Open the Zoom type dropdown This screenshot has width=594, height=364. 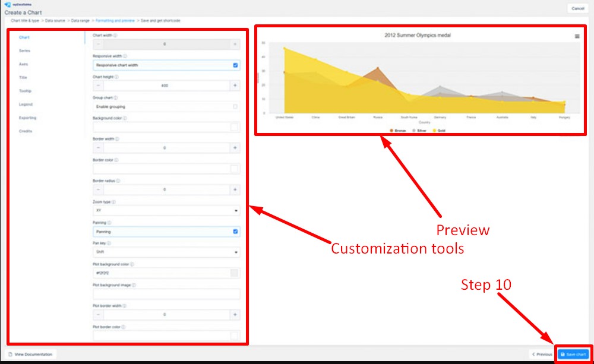click(x=166, y=211)
